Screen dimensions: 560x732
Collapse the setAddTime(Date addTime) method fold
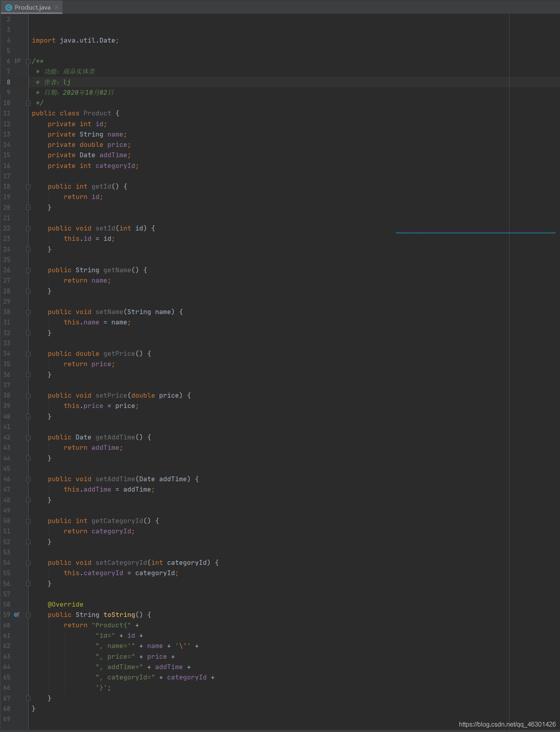coord(28,479)
